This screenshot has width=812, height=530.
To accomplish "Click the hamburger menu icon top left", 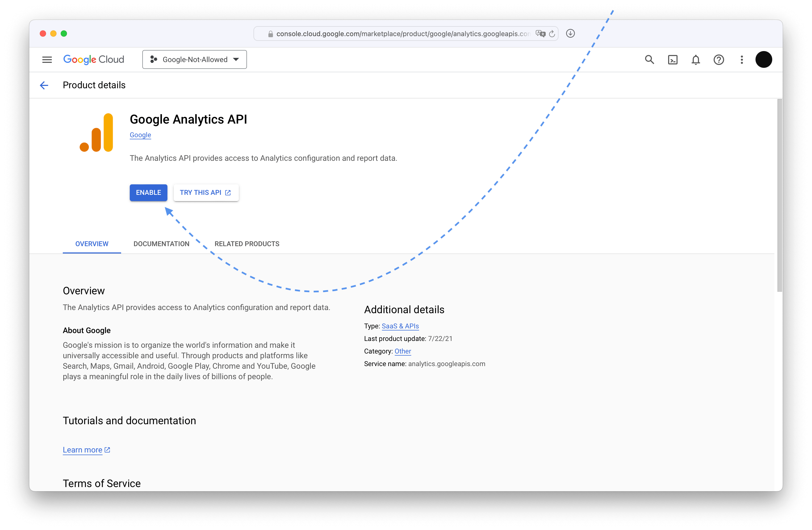I will coord(48,59).
